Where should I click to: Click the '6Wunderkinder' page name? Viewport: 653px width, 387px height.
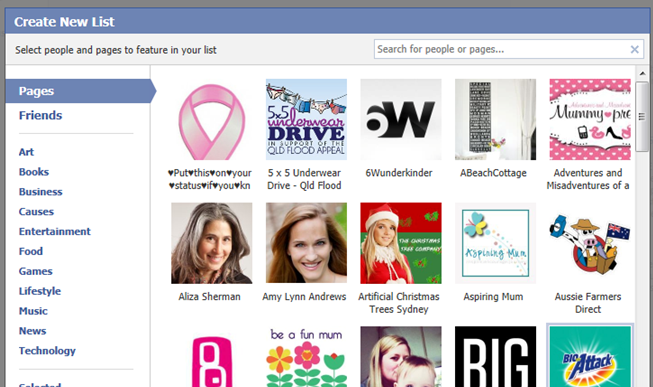(x=399, y=173)
